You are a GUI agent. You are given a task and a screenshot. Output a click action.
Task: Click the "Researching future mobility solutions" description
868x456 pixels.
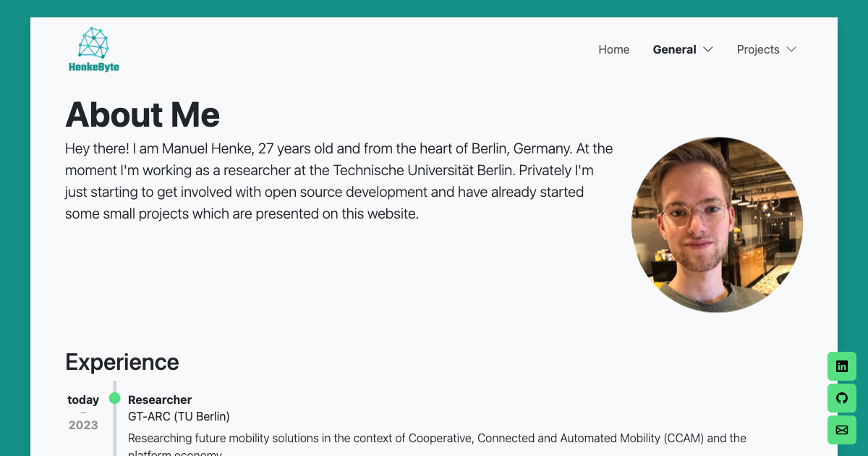437,438
